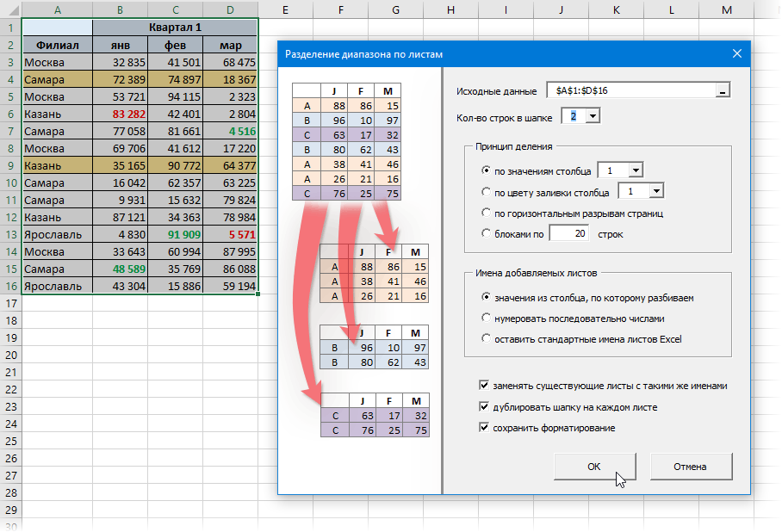Click the Квартал 1 merged header cell
Screen dimensions: 782x532
pyautogui.click(x=175, y=28)
